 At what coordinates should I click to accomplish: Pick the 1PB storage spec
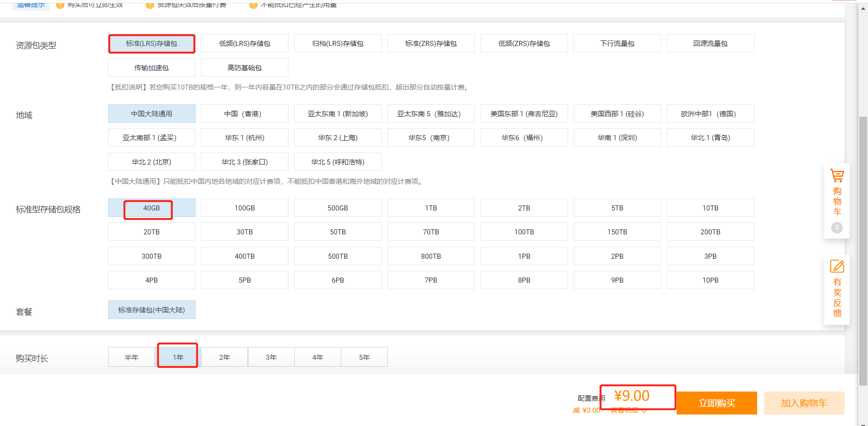coord(524,256)
